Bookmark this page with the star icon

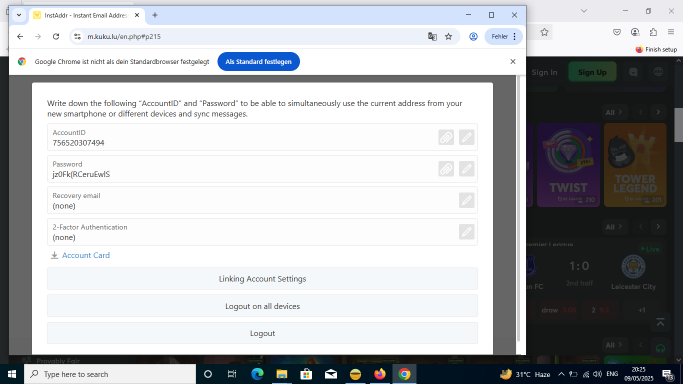click(x=448, y=37)
